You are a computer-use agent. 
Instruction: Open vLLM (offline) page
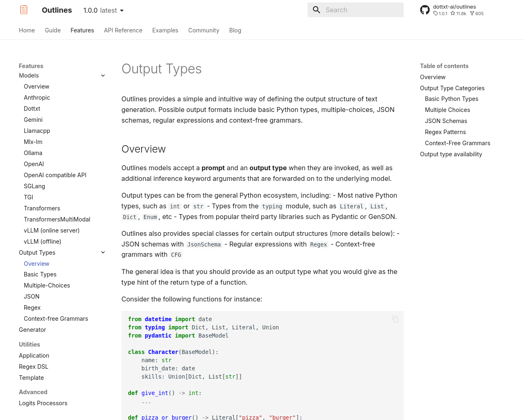tap(42, 242)
